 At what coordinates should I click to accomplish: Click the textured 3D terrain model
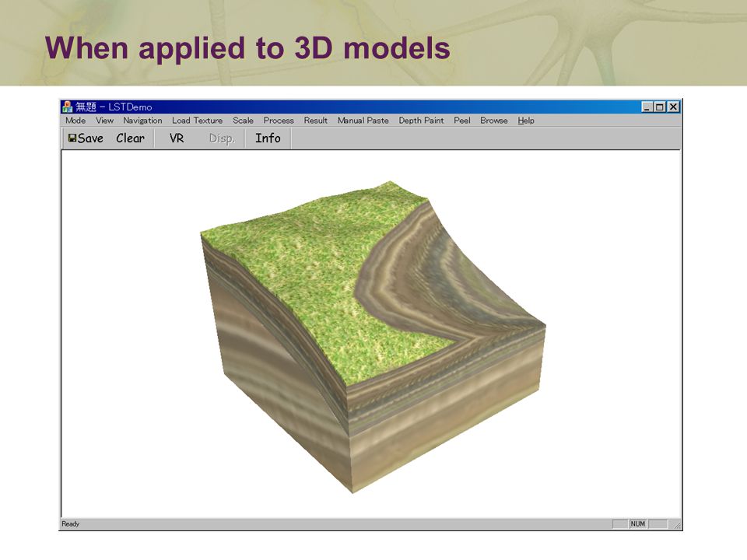pos(373,337)
